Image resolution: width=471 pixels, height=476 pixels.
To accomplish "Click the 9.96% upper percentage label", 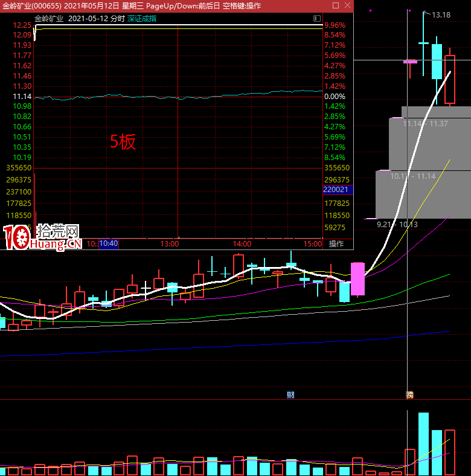I will tap(335, 25).
